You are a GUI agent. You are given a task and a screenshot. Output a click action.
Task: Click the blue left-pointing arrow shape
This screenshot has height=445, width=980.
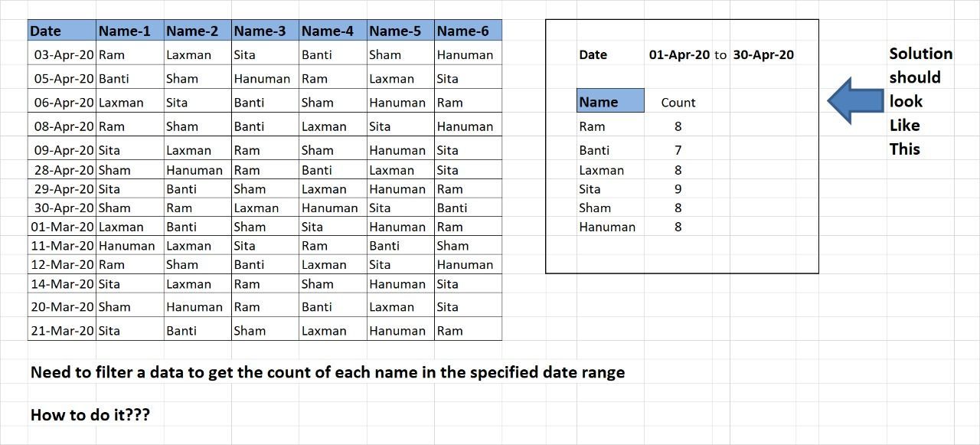856,100
